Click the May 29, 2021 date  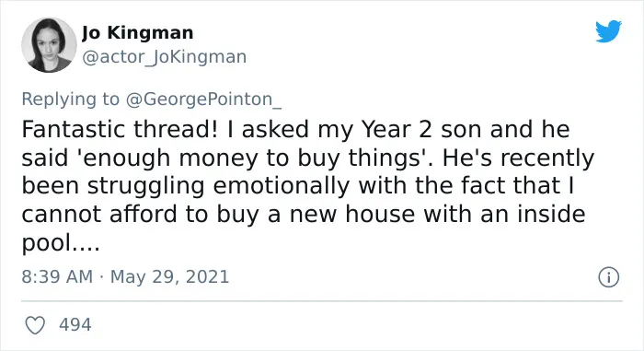(169, 276)
